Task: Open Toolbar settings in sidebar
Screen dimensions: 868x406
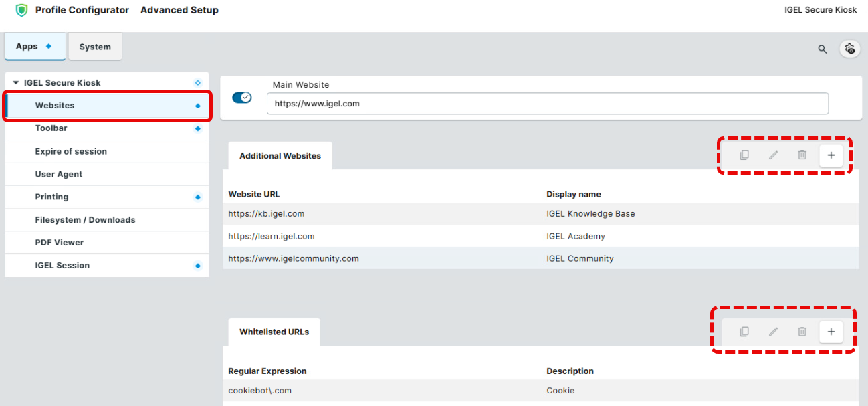Action: [51, 128]
